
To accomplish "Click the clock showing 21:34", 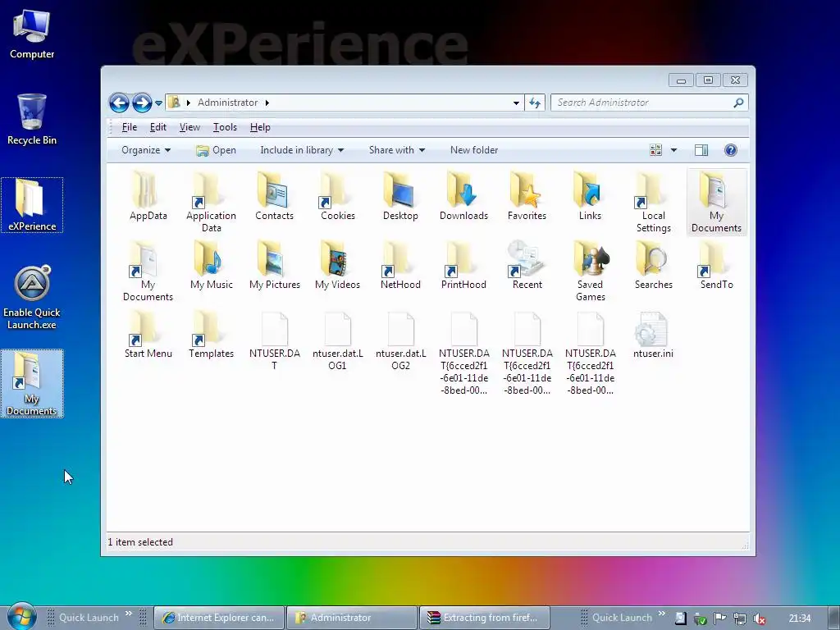I will click(x=800, y=619).
